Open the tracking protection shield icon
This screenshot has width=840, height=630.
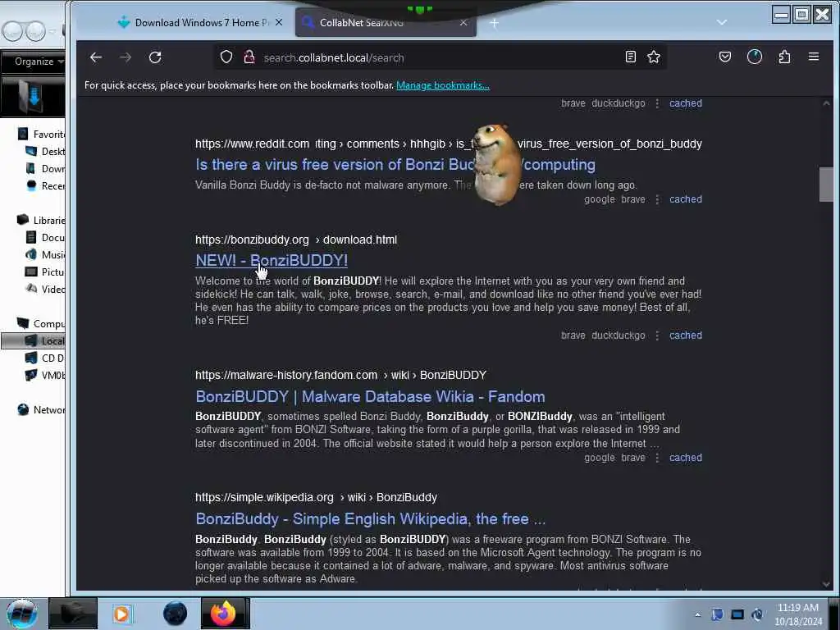point(226,57)
